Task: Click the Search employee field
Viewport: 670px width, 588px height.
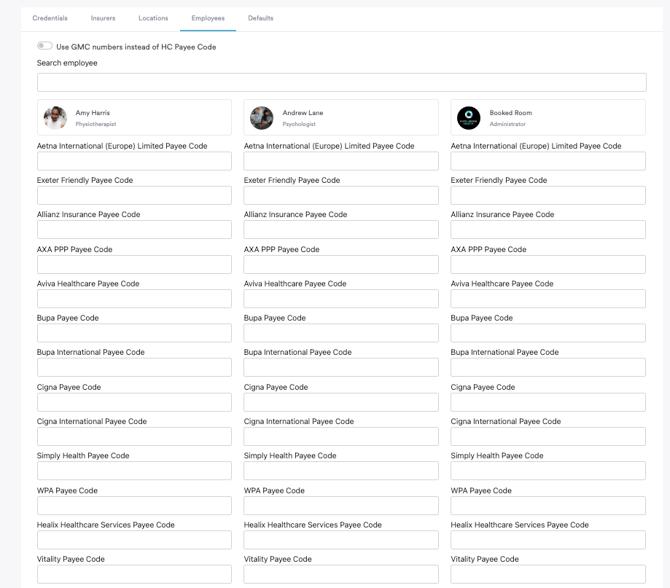Action: [x=341, y=82]
